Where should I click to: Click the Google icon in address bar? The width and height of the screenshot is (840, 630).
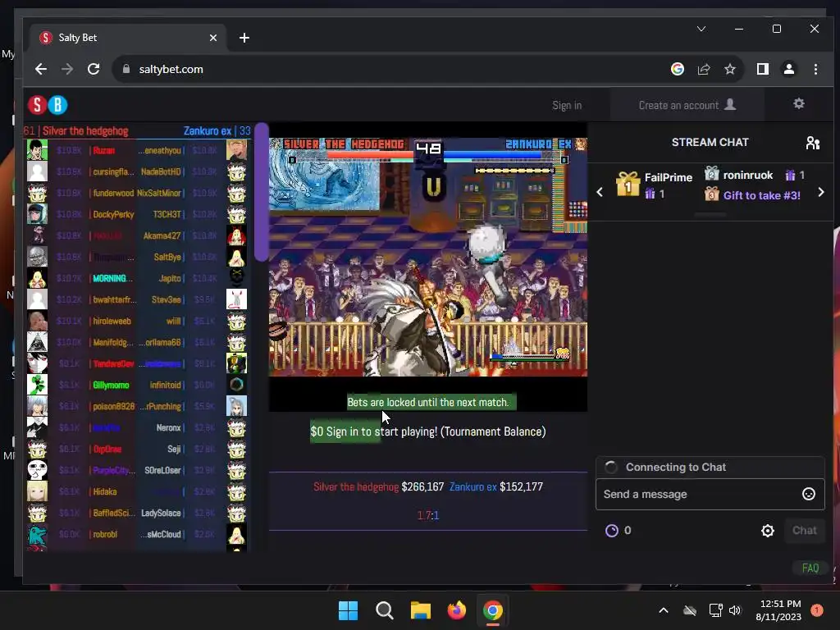[677, 69]
